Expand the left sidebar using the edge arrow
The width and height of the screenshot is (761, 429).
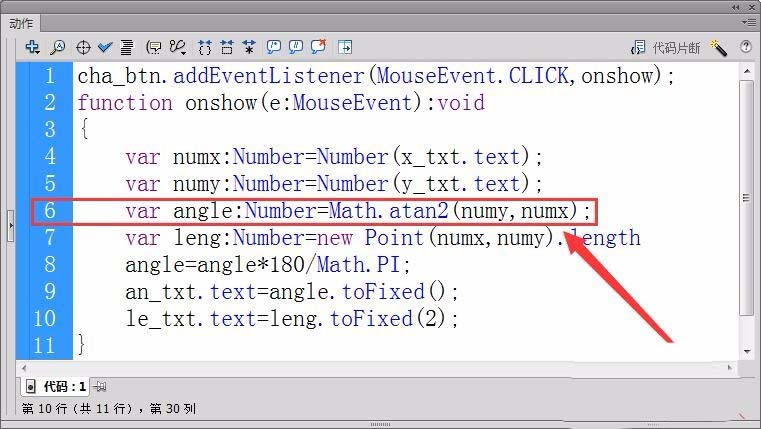[x=11, y=225]
